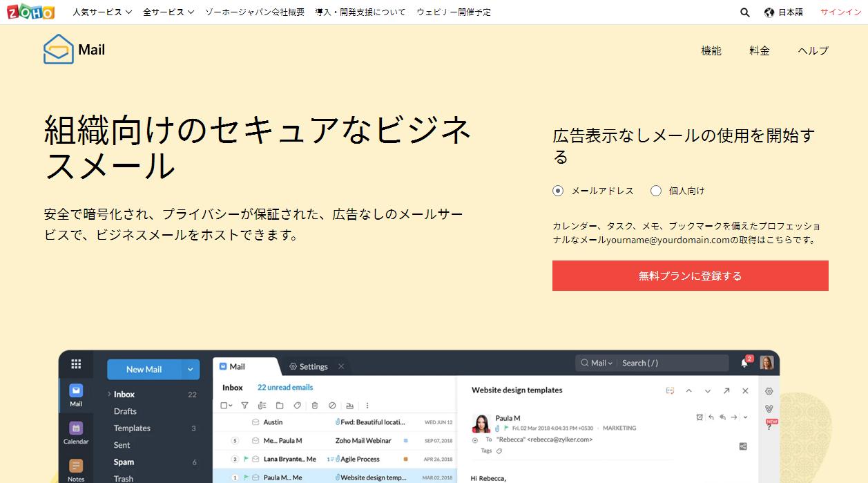Viewport: 868px width, 483px height.
Task: Select the 個人向け radio button
Action: (x=656, y=191)
